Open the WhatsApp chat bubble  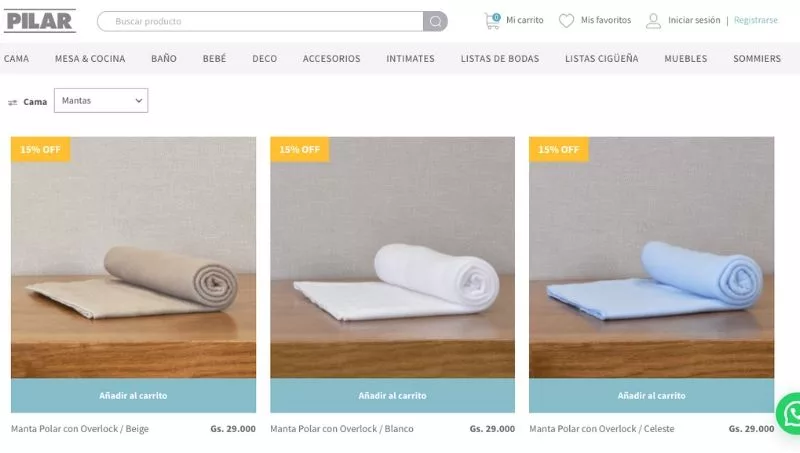[788, 413]
